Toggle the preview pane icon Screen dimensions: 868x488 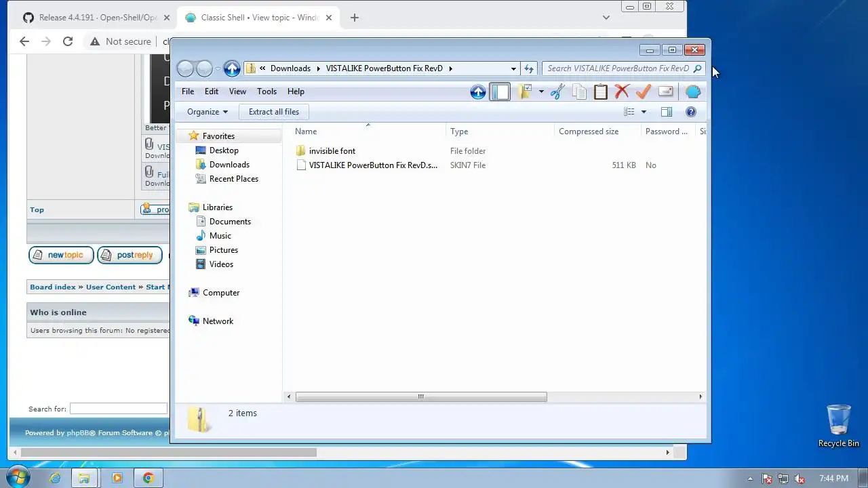(x=667, y=112)
